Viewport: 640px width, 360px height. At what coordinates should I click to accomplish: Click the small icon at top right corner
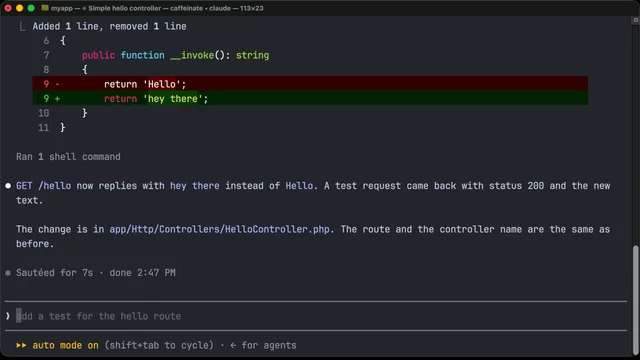(636, 20)
